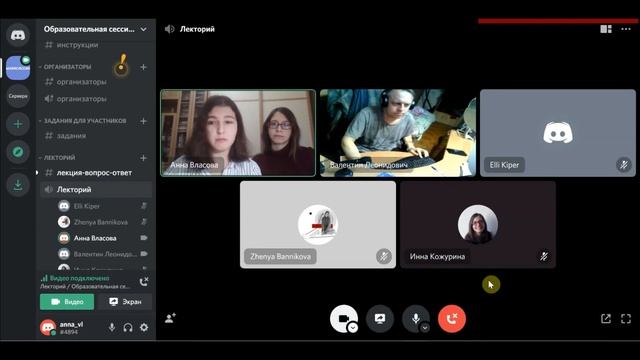Switch video grid layout icon
The width and height of the screenshot is (640, 360).
tap(606, 29)
